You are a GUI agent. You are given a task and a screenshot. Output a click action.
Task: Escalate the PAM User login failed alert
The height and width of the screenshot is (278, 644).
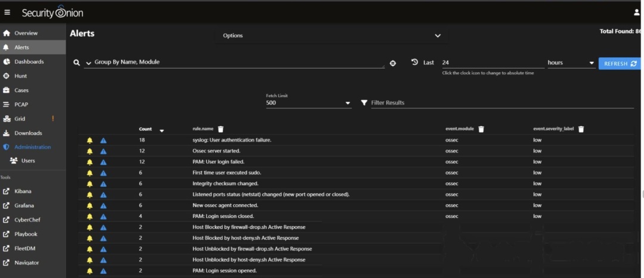point(104,162)
